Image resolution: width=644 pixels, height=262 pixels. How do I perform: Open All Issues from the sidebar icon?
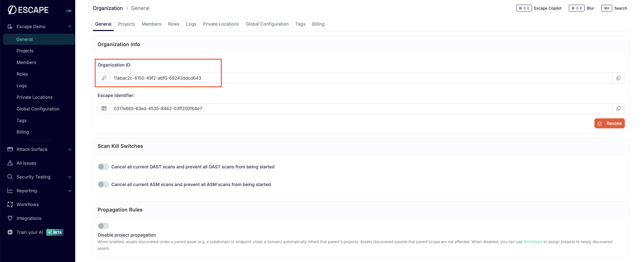(10, 163)
